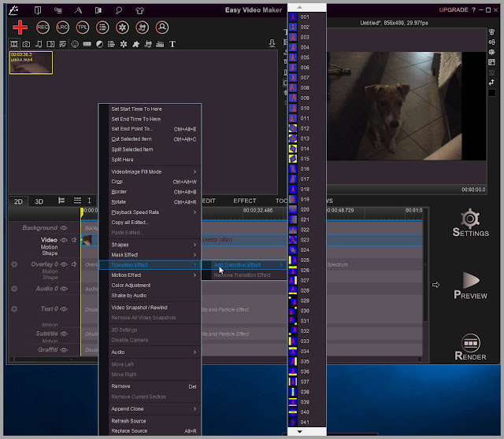Viewport: 504px width, 439px height.
Task: Click the T-shirt skin icon in title bar
Action: (x=139, y=10)
